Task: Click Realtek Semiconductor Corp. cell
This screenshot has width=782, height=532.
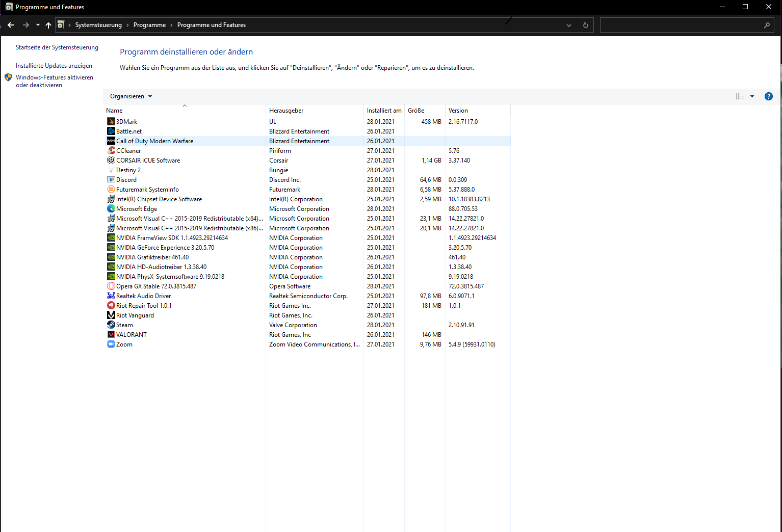Action: pyautogui.click(x=308, y=296)
